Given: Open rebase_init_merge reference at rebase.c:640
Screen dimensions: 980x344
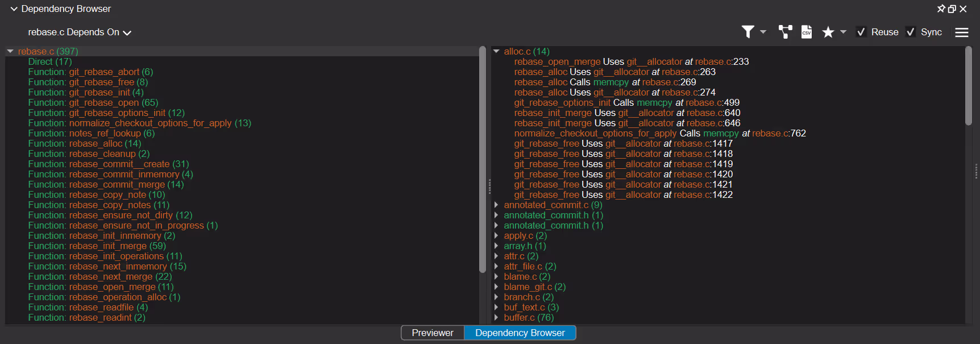Looking at the screenshot, I should (x=628, y=113).
